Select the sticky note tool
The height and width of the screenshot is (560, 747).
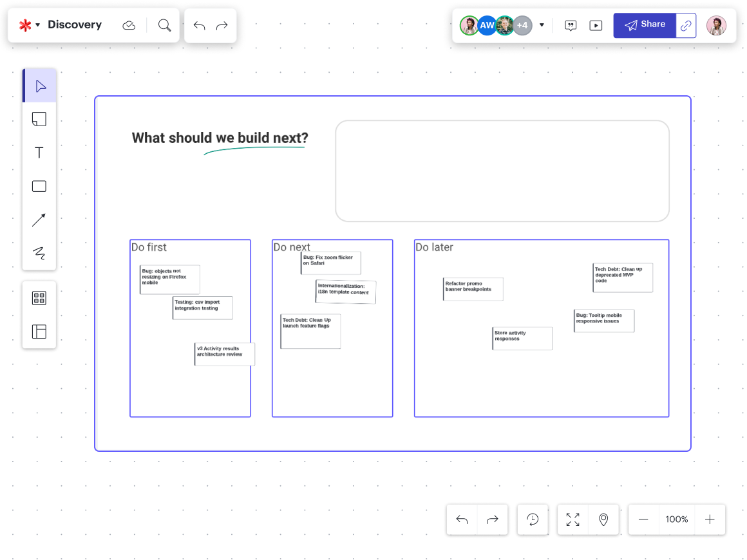point(39,119)
